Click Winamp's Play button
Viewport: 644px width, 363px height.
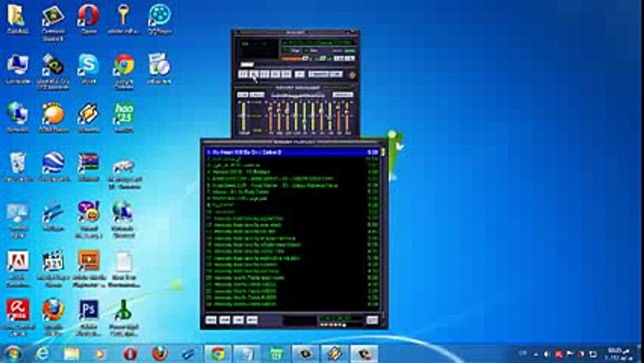[254, 74]
